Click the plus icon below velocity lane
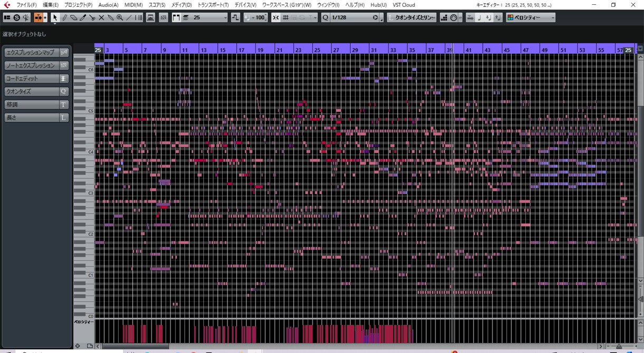 (78, 346)
